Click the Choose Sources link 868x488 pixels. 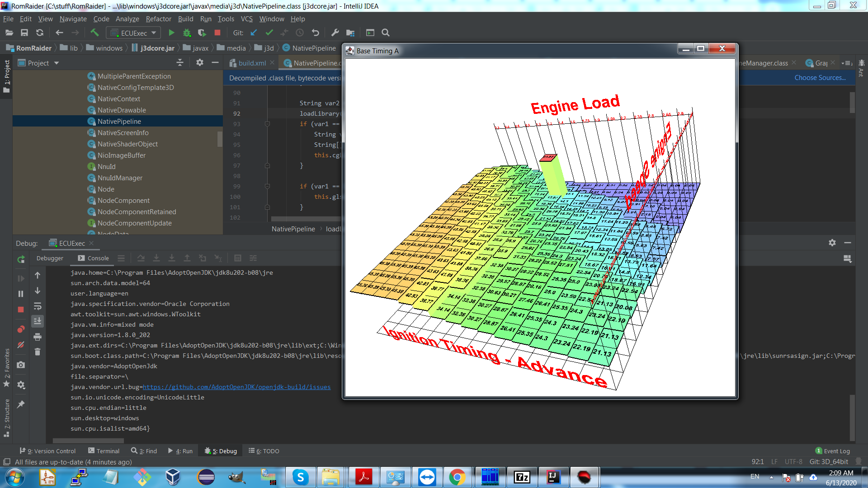(820, 78)
